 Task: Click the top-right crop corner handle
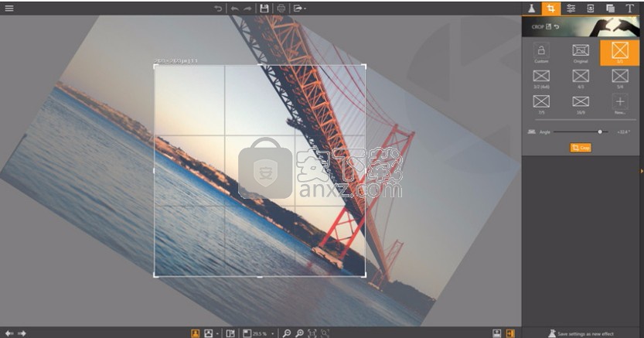pos(364,66)
